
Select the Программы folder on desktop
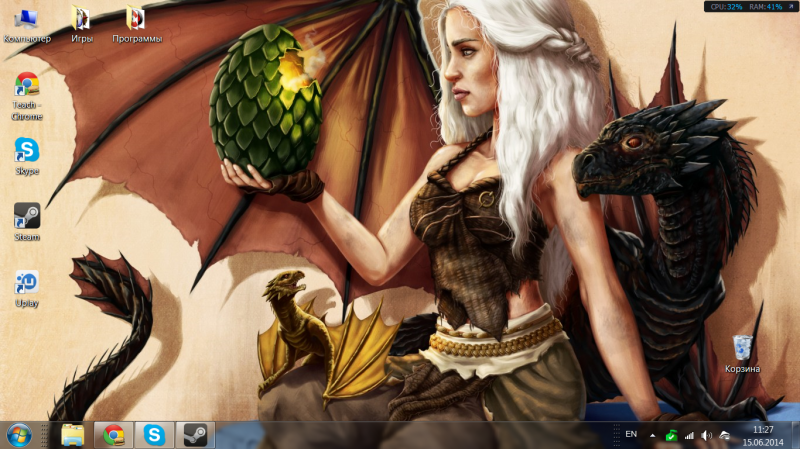pyautogui.click(x=137, y=26)
